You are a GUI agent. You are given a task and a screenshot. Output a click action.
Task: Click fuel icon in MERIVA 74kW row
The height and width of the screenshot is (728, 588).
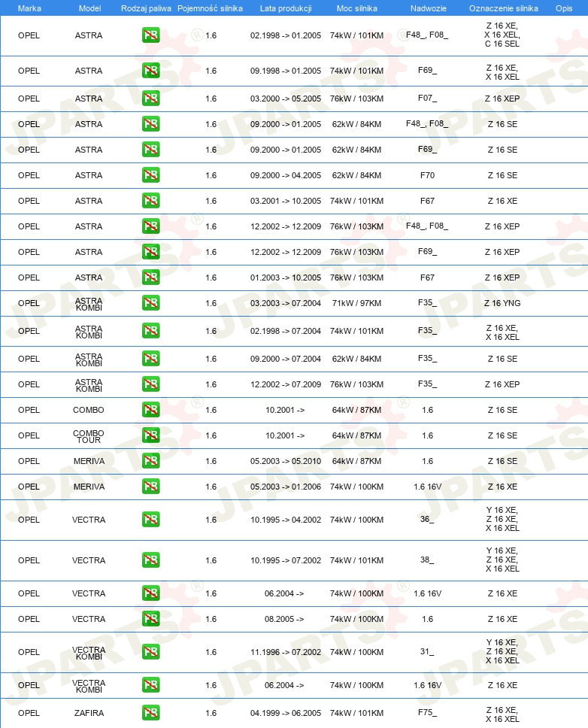pyautogui.click(x=151, y=486)
